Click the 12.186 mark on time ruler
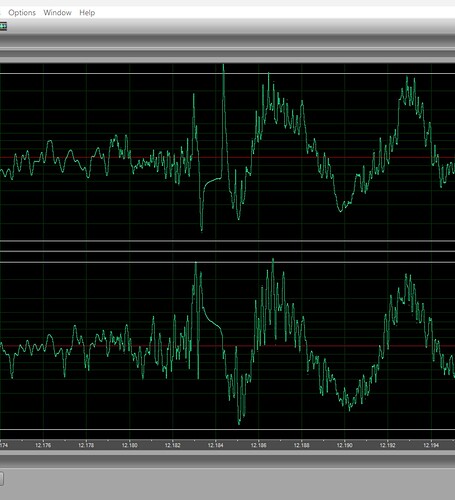This screenshot has width=455, height=500. click(259, 445)
